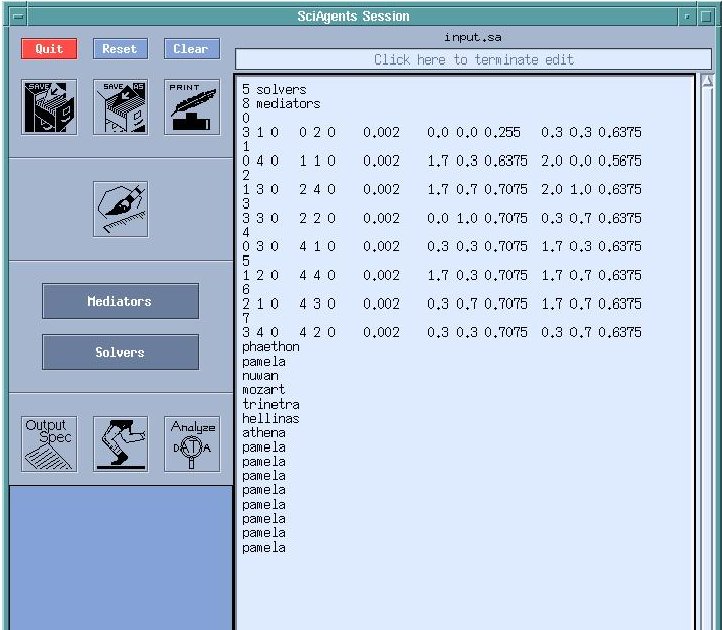
Task: Click the value 0.255 in the first data row
Action: click(x=502, y=133)
